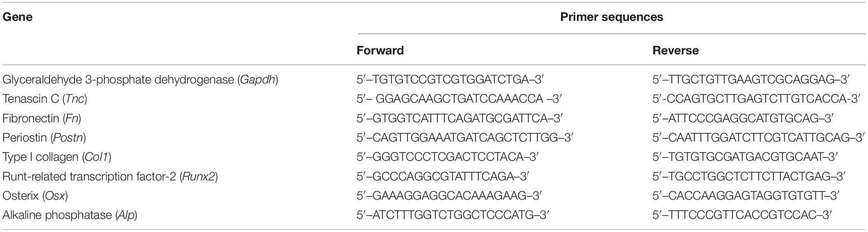This screenshot has width=868, height=232.
Task: Select the Runx2 reverse primer sequence
Action: [749, 177]
